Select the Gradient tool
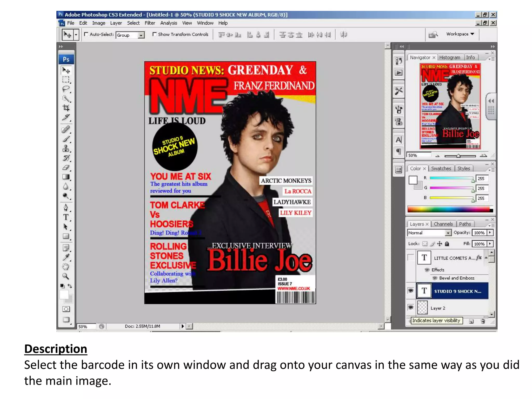This screenshot has width=532, height=399. [66, 177]
